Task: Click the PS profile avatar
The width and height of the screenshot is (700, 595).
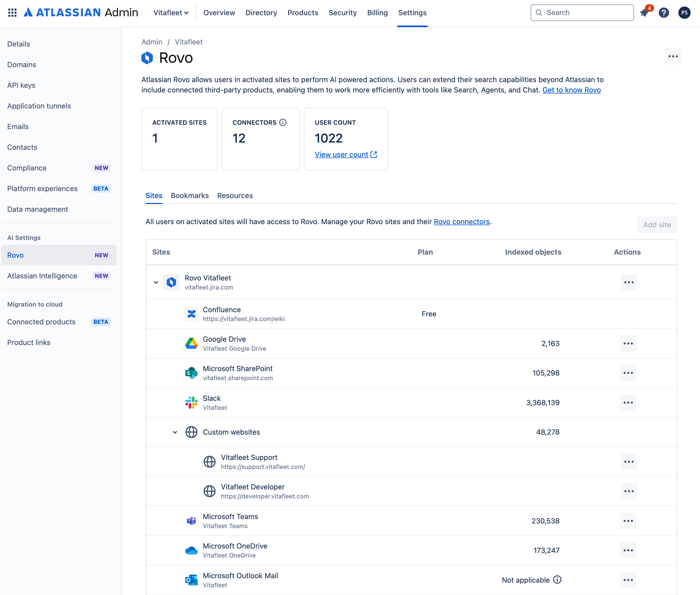Action: [685, 12]
